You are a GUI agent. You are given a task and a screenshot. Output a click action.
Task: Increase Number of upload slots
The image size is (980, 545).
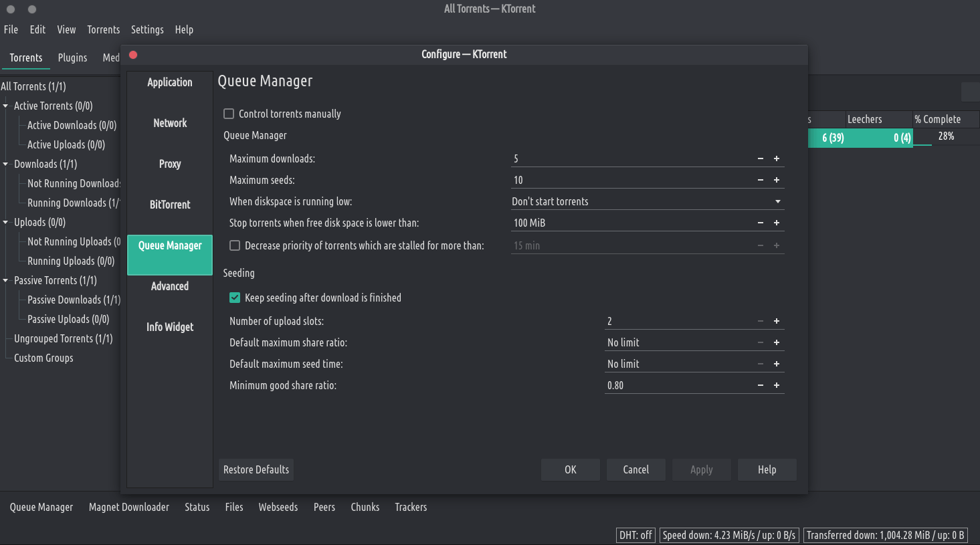[777, 321]
